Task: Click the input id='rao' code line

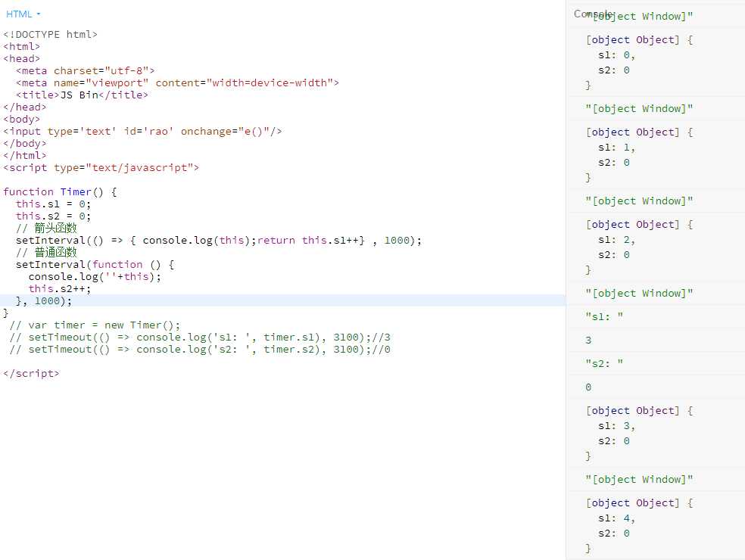Action: [142, 131]
